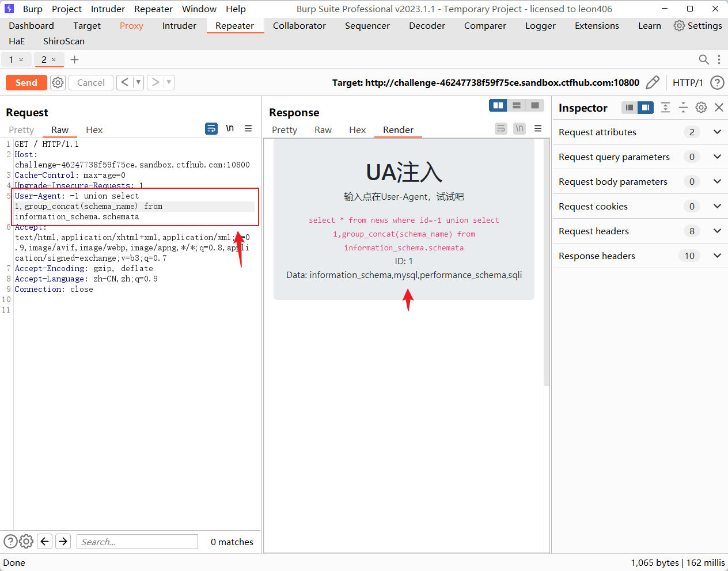728x571 pixels.
Task: Open the Intruder menu
Action: coord(108,9)
